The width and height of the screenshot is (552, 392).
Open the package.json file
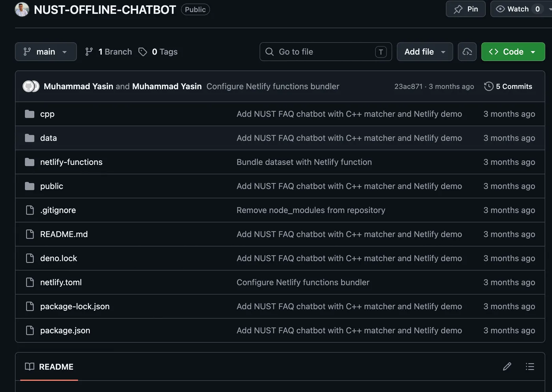pyautogui.click(x=65, y=330)
